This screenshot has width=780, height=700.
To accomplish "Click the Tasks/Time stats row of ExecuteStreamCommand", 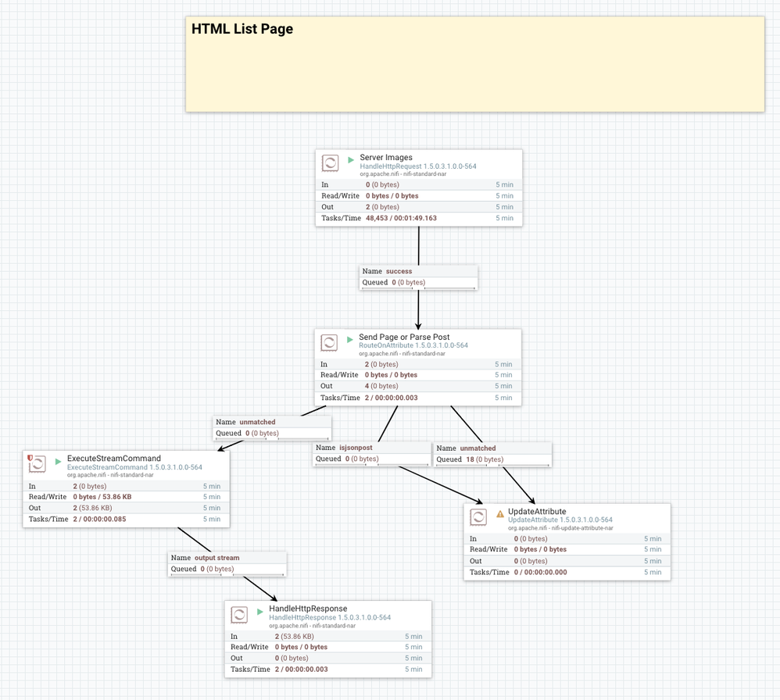I will click(x=125, y=519).
